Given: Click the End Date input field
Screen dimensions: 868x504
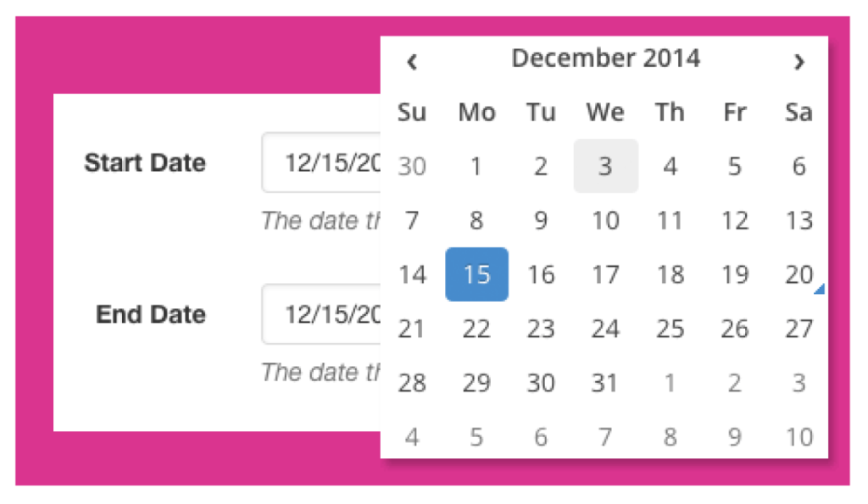Looking at the screenshot, I should point(322,314).
